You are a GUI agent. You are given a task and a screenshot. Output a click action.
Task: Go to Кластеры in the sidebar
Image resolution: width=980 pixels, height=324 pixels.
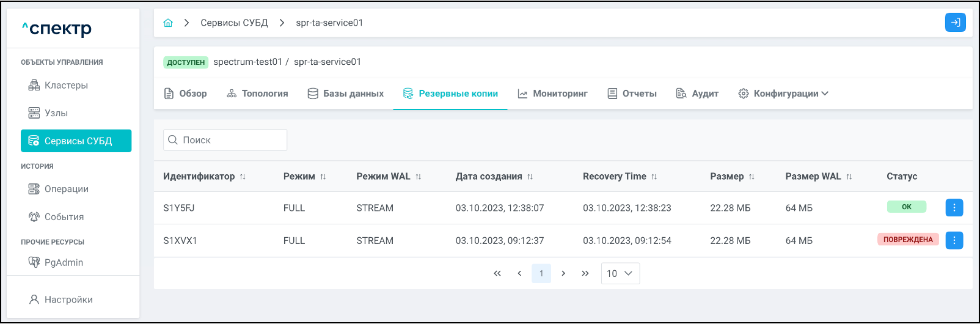click(66, 86)
